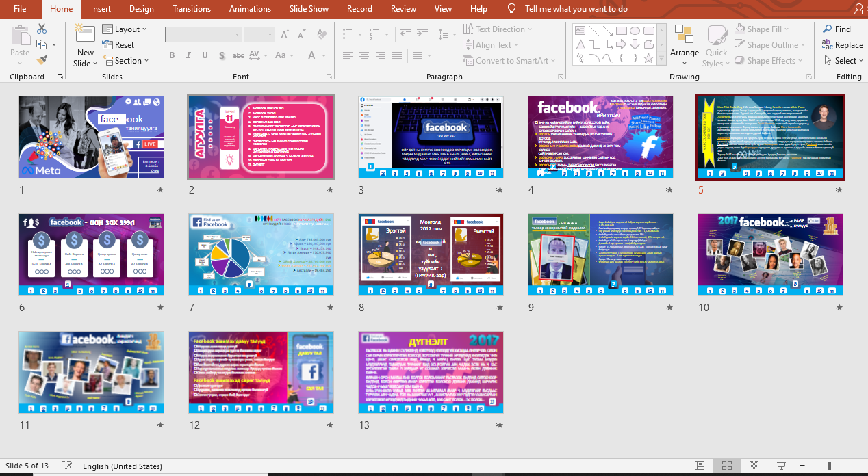Open the Shape Outline dropdown
This screenshot has width=868, height=476.
770,45
